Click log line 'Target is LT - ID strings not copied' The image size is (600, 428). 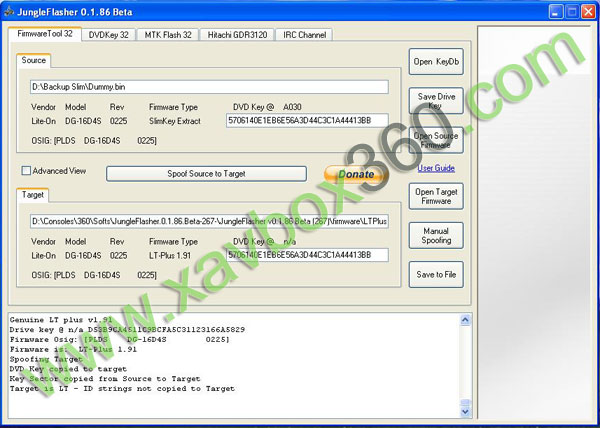pos(122,389)
